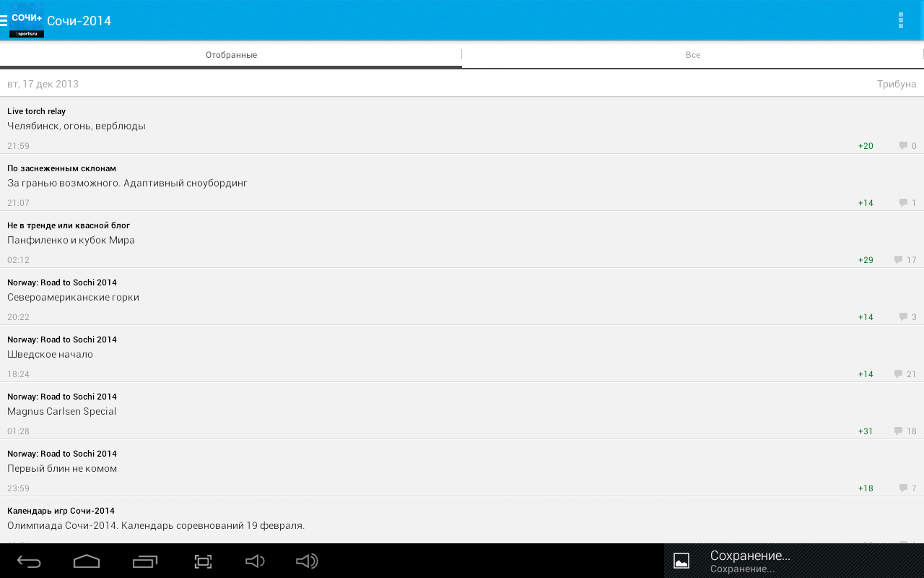Image resolution: width=924 pixels, height=578 pixels.
Task: Open post Панфиленко и кубок Мира
Action: tap(462, 239)
